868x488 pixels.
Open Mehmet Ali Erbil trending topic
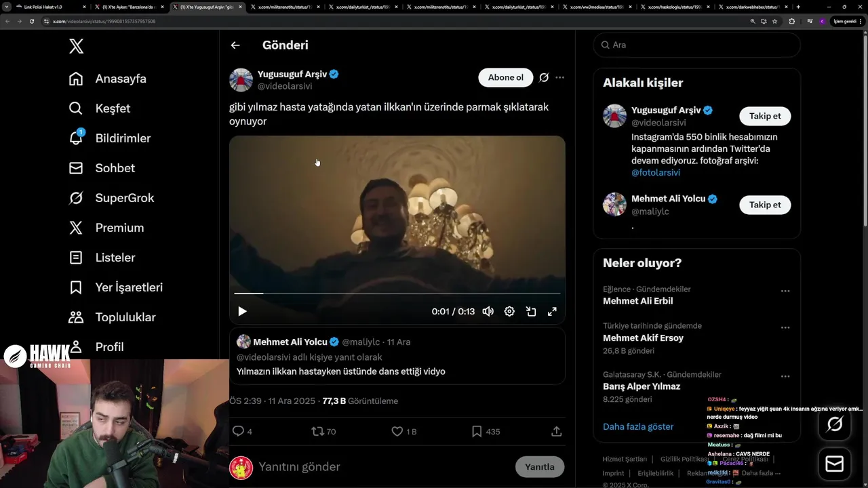tap(638, 301)
